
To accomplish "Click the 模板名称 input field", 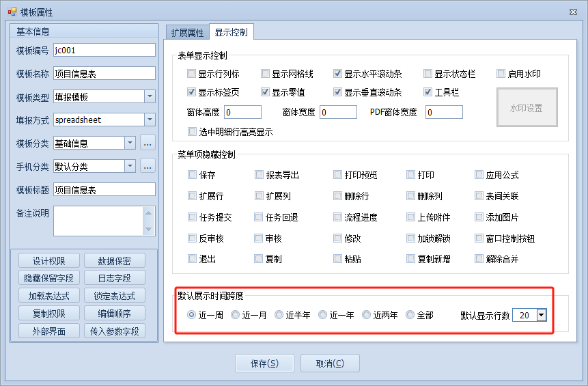I will point(104,73).
